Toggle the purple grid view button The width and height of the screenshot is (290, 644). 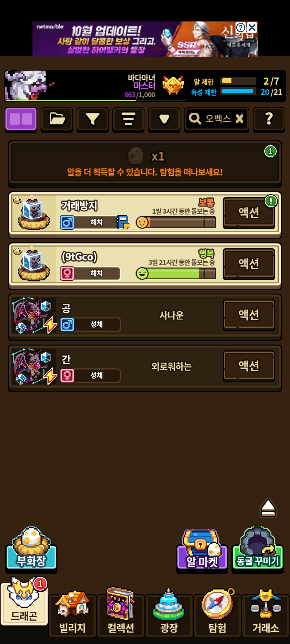tap(21, 119)
